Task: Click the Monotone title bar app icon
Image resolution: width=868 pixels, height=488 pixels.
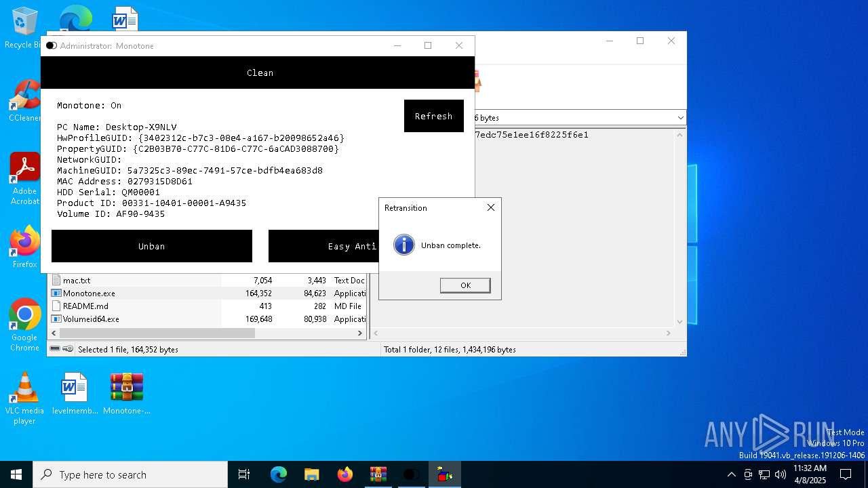Action: (x=52, y=45)
